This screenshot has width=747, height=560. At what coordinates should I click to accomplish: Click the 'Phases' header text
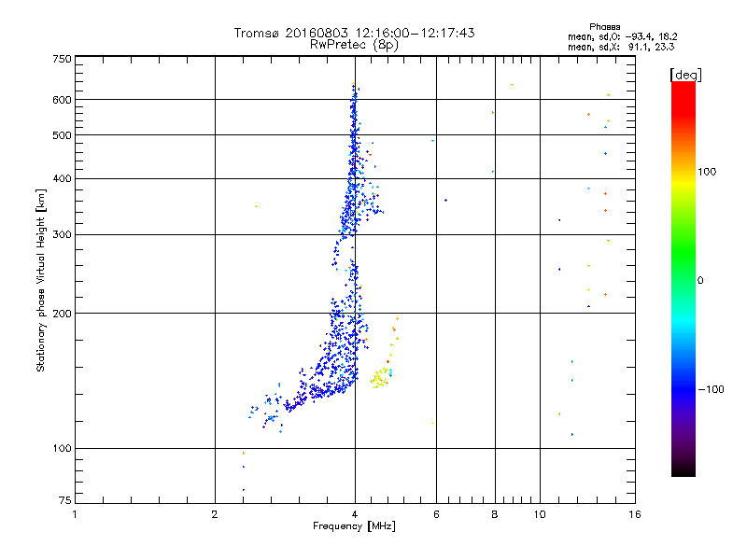coord(604,27)
